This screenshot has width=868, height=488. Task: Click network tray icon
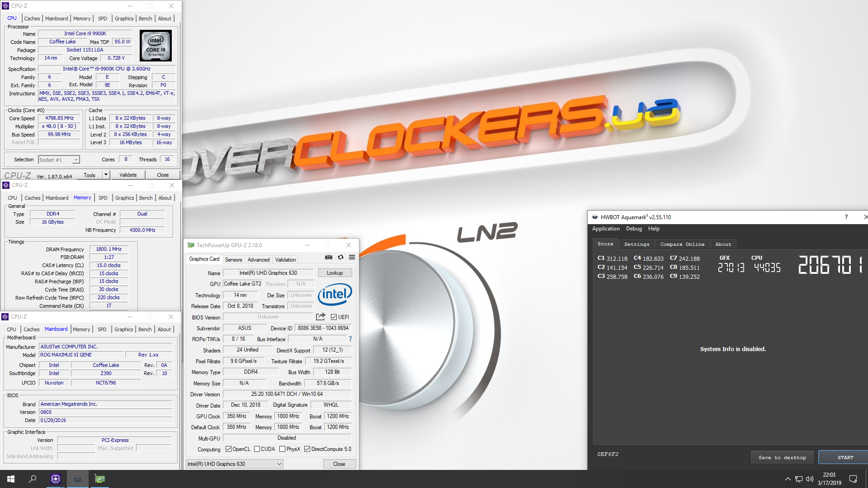(799, 479)
